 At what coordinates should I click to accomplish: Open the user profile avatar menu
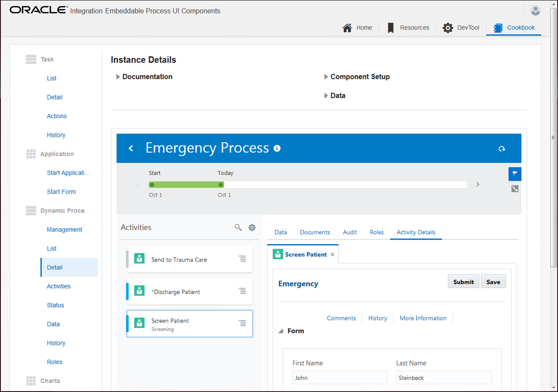(535, 11)
